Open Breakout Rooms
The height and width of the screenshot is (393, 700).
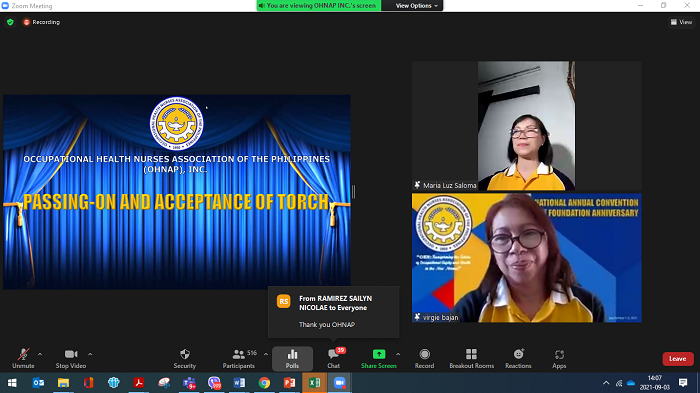click(x=471, y=359)
